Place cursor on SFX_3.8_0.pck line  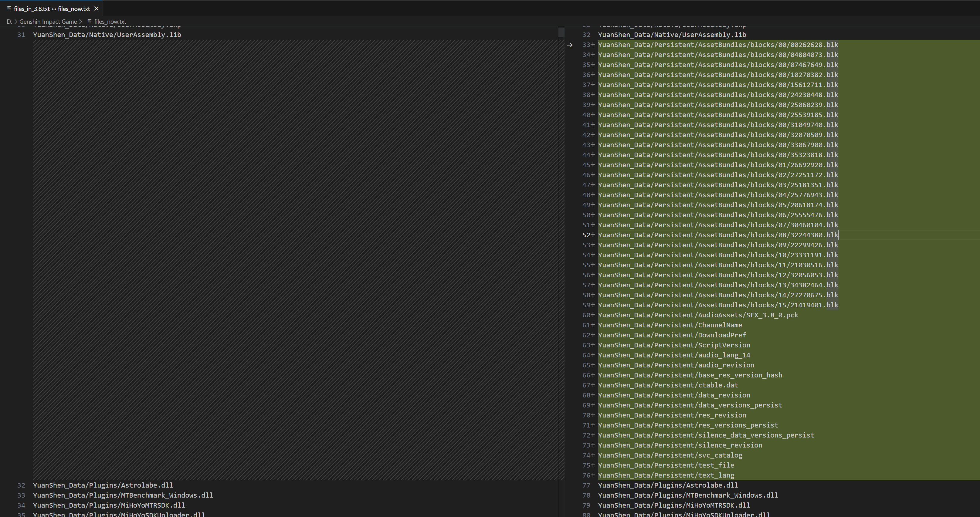(x=698, y=315)
